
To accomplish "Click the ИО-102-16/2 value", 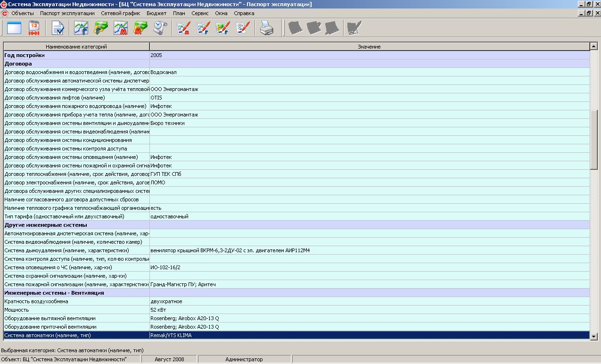I will pyautogui.click(x=165, y=267).
